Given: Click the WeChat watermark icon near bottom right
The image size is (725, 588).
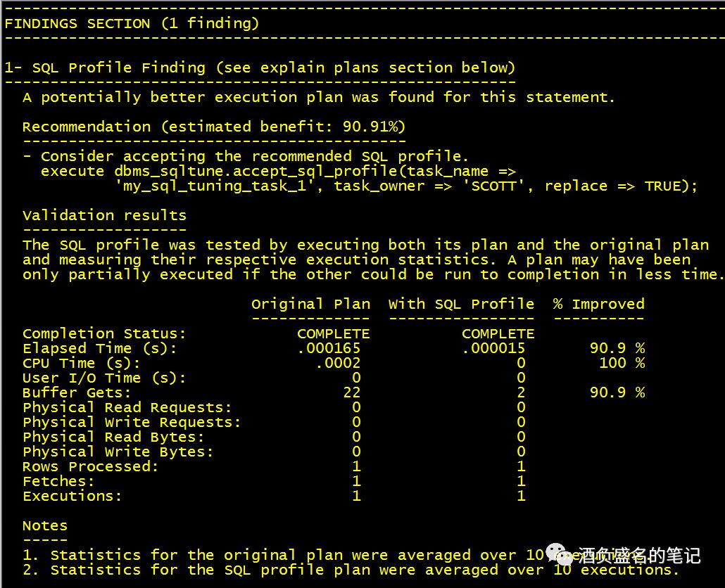Looking at the screenshot, I should pyautogui.click(x=557, y=555).
